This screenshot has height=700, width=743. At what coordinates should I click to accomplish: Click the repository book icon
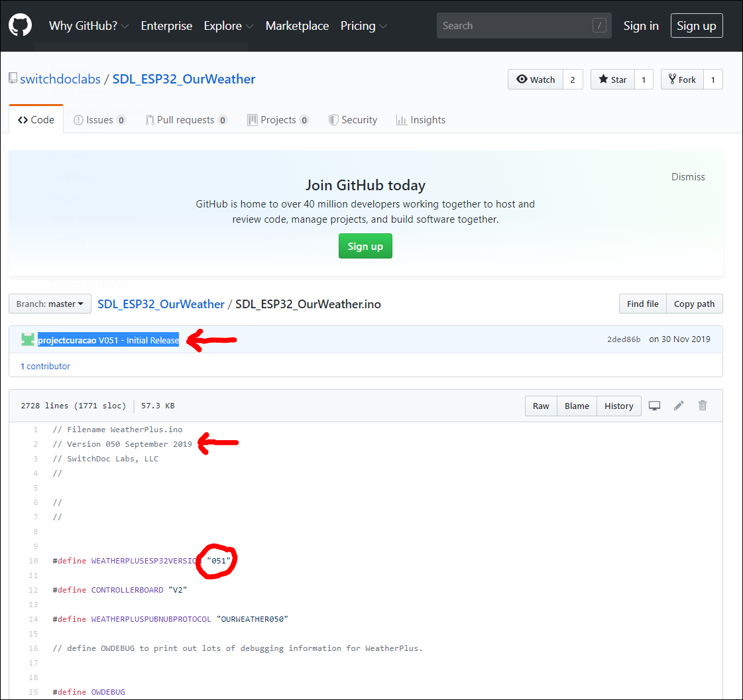coord(13,79)
